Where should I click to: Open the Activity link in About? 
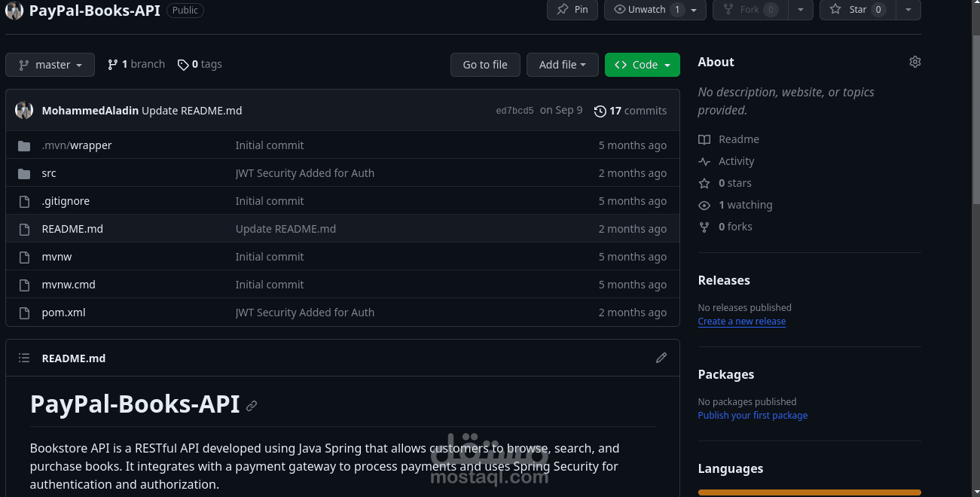[726, 161]
